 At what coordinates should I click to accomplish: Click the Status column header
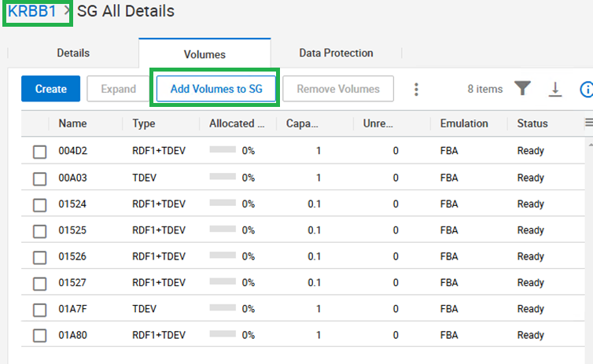pos(532,123)
